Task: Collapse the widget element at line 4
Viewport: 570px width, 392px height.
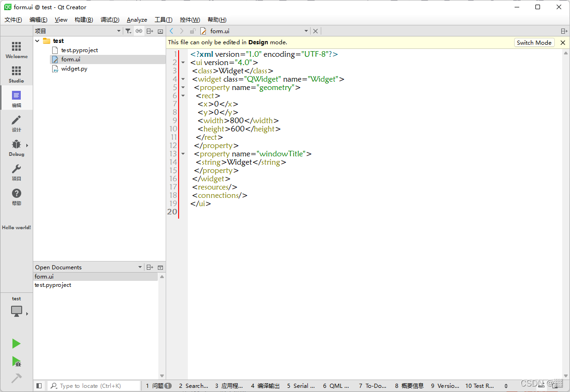Action: 183,79
